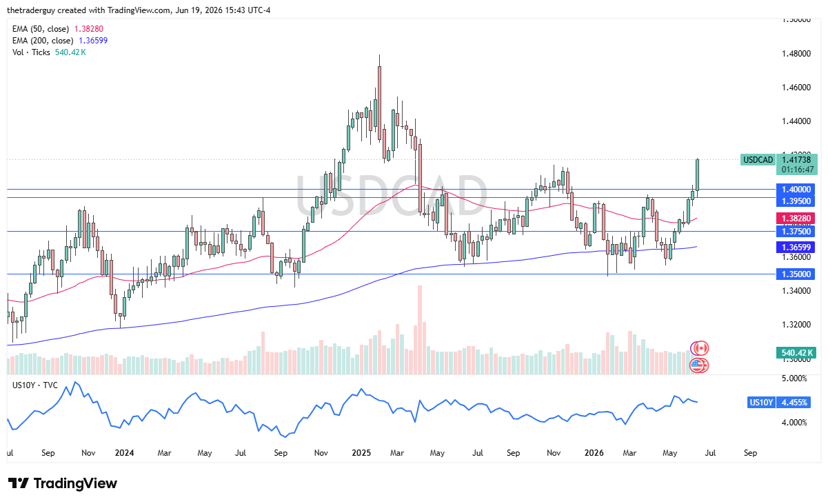Click the 1.32000 price axis tick
Viewport: 828px width, 504px height.
[x=797, y=324]
